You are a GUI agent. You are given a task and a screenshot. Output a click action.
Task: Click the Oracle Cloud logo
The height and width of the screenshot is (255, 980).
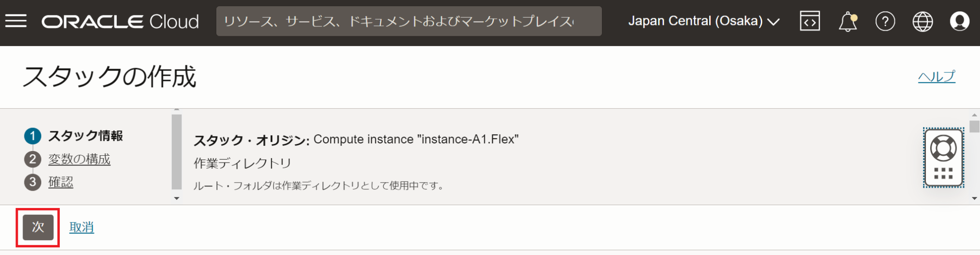pyautogui.click(x=120, y=22)
